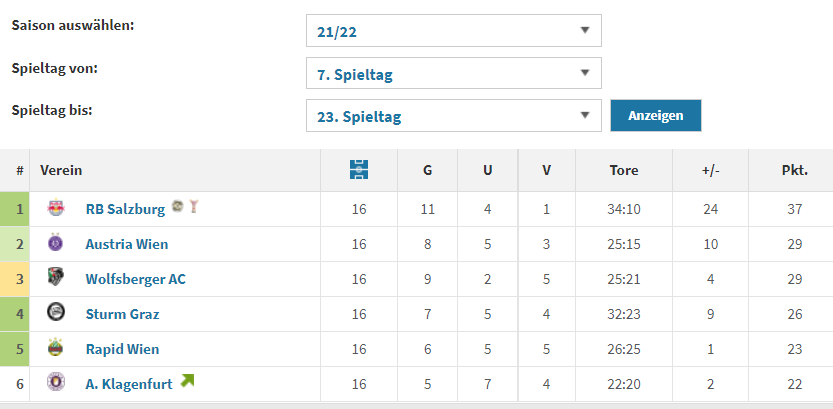This screenshot has height=409, width=833.
Task: Click the champion badge icon beside RB Salzburg
Action: click(178, 207)
